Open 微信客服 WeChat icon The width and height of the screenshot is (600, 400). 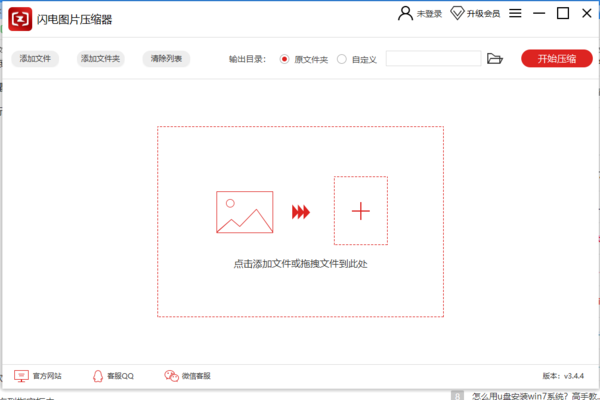tap(171, 376)
